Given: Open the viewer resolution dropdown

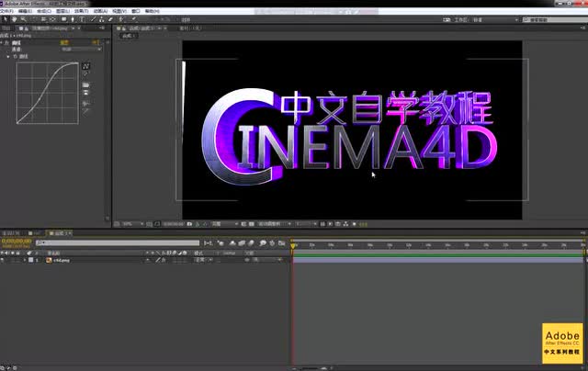Looking at the screenshot, I should (224, 224).
